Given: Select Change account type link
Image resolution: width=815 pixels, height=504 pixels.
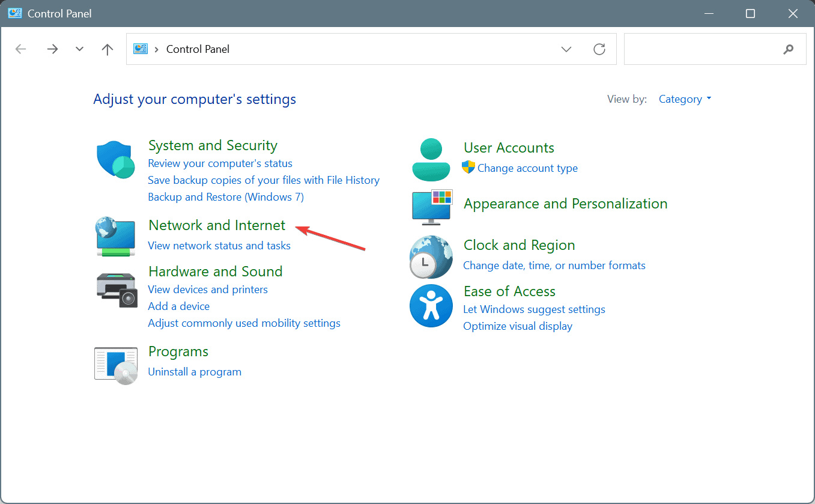Looking at the screenshot, I should [x=527, y=168].
